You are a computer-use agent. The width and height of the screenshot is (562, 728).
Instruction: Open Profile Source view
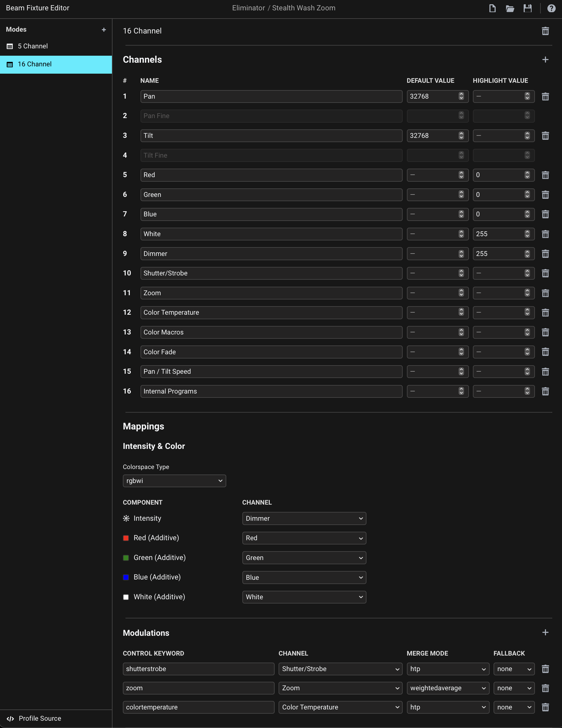click(40, 718)
